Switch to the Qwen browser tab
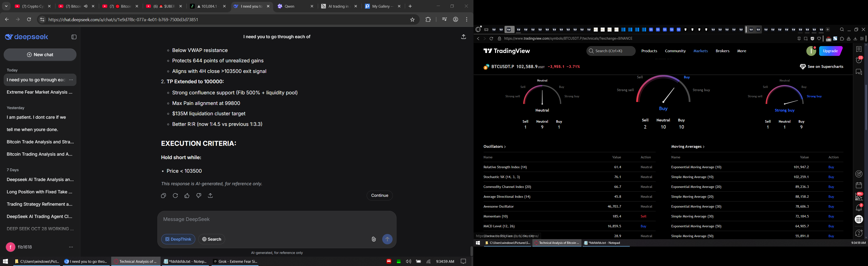The width and height of the screenshot is (868, 266). tap(290, 6)
